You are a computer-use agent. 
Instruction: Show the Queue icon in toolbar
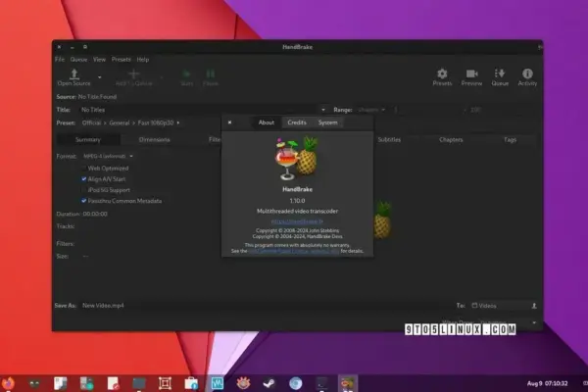[500, 73]
